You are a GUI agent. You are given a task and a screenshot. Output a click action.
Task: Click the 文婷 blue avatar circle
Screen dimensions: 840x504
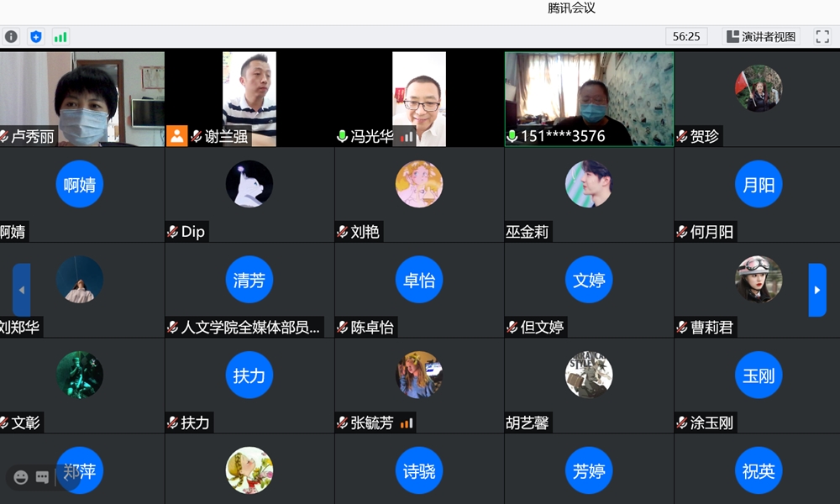pos(589,280)
